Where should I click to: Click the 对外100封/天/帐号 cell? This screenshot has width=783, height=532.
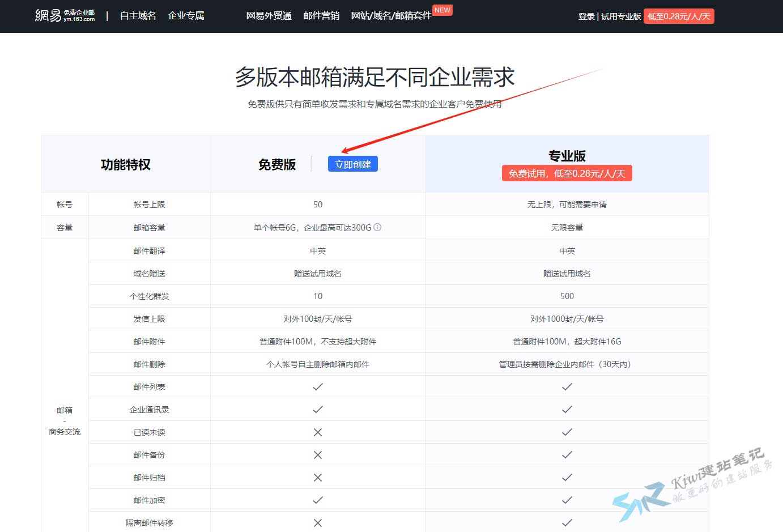pyautogui.click(x=318, y=319)
